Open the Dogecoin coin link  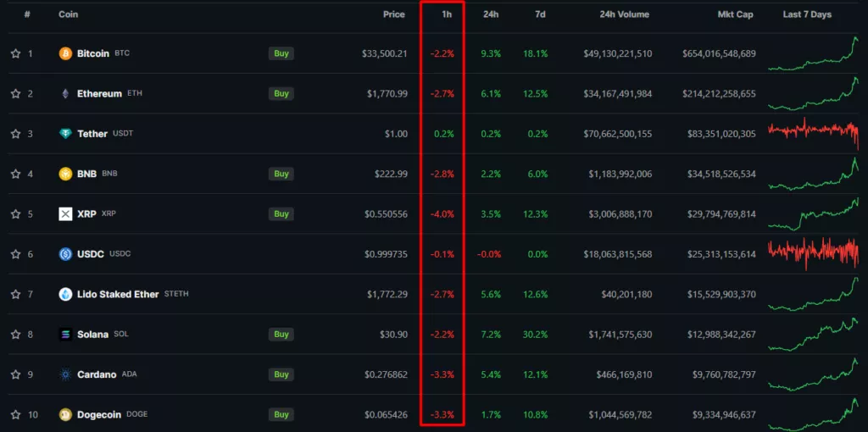(99, 414)
